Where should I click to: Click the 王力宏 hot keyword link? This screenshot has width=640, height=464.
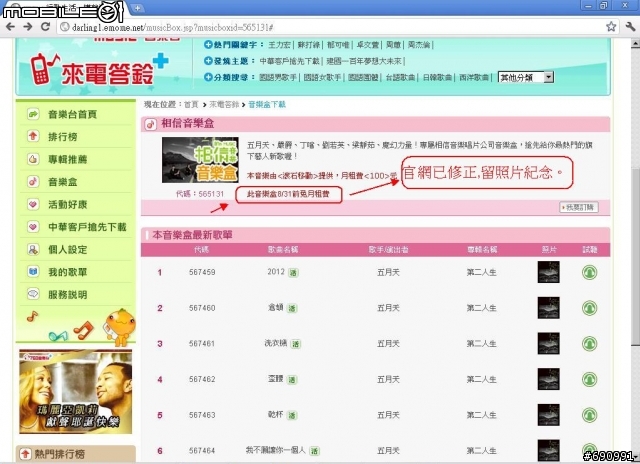(x=280, y=45)
